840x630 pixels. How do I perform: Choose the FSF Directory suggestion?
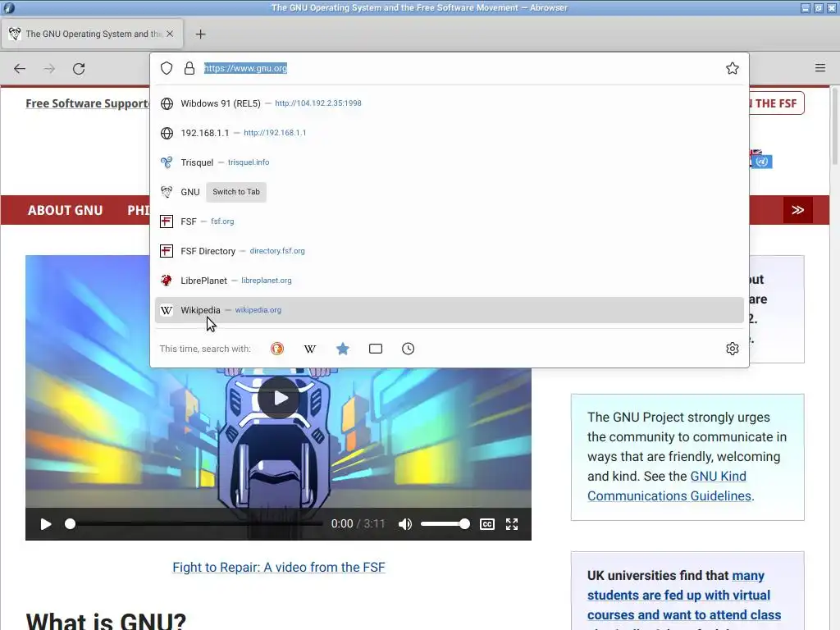click(x=449, y=251)
